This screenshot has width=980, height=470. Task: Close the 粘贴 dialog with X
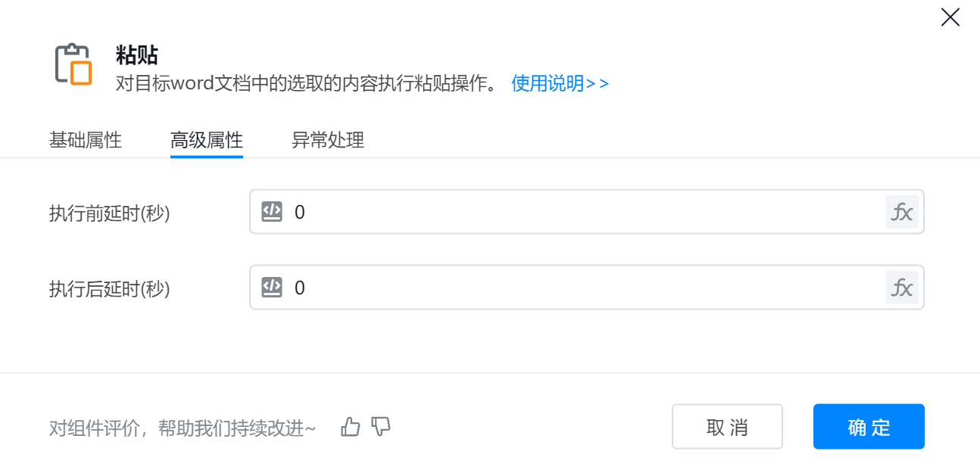950,17
